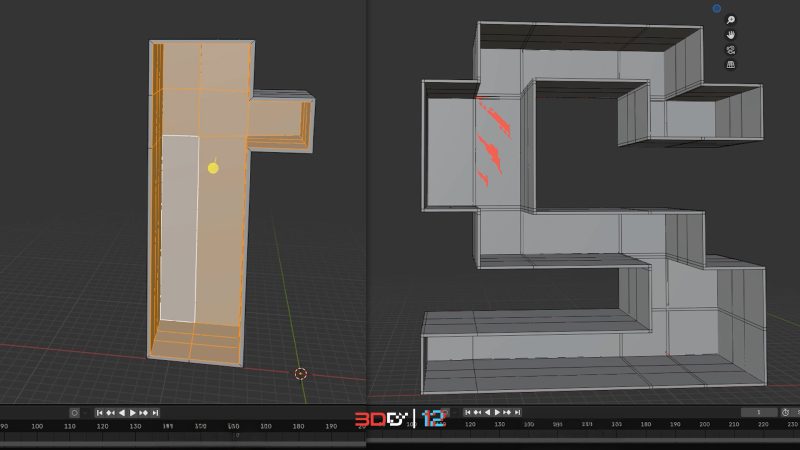Click the blue Z-axis navigation gizmo dot
Screen dimensions: 800x450
pyautogui.click(x=717, y=9)
